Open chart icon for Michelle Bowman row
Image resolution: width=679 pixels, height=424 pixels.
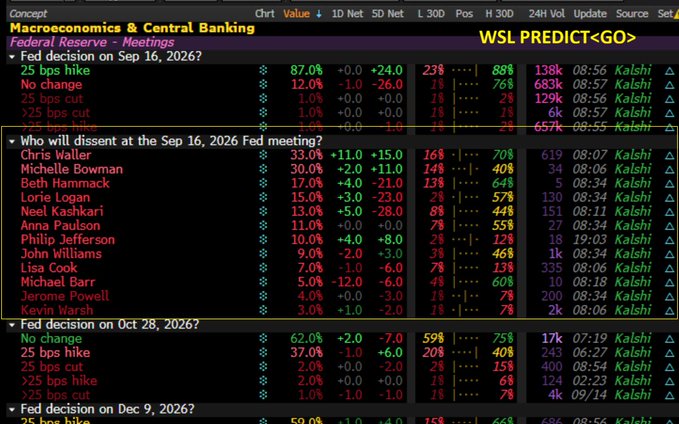tap(263, 169)
